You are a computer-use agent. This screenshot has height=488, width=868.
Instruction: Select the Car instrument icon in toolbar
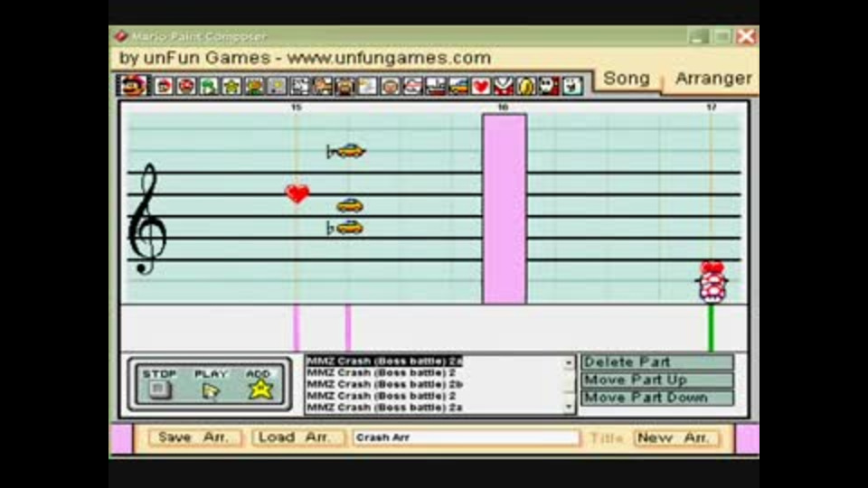tap(458, 87)
